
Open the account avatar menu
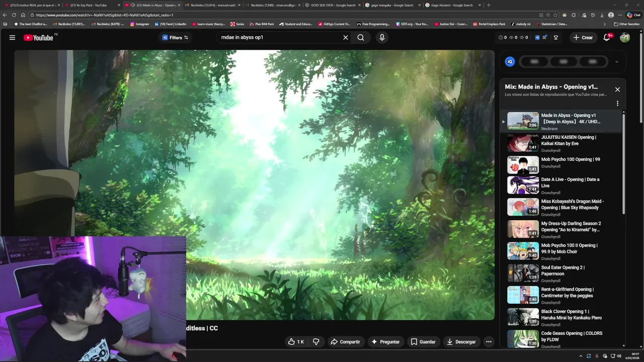click(x=625, y=37)
